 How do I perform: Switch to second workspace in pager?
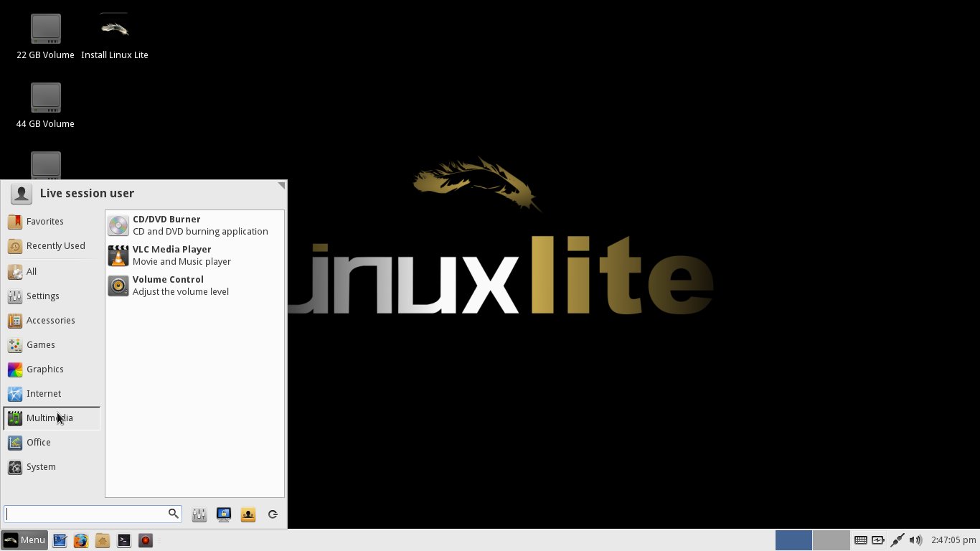coord(831,540)
